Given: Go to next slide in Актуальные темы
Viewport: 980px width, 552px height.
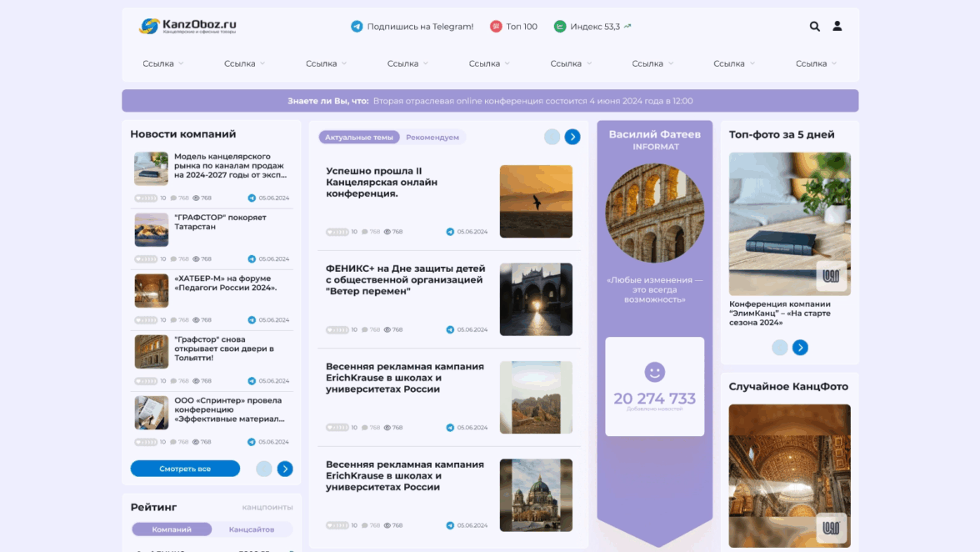Looking at the screenshot, I should tap(572, 137).
